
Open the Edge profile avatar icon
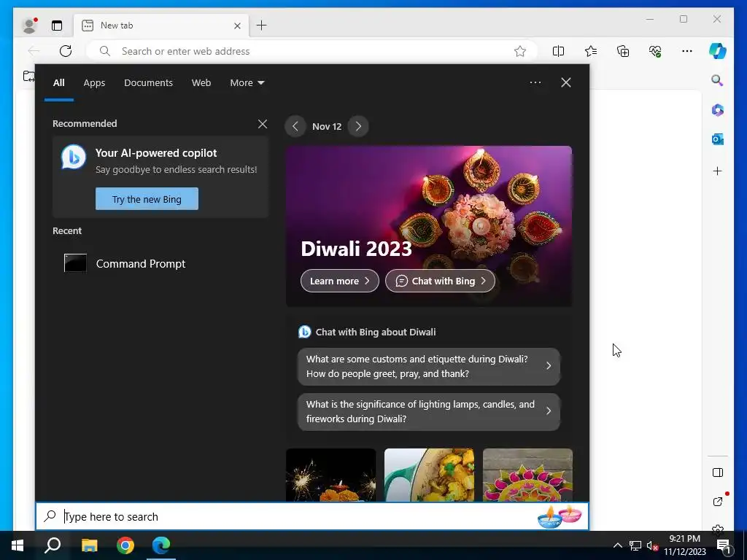pos(29,26)
